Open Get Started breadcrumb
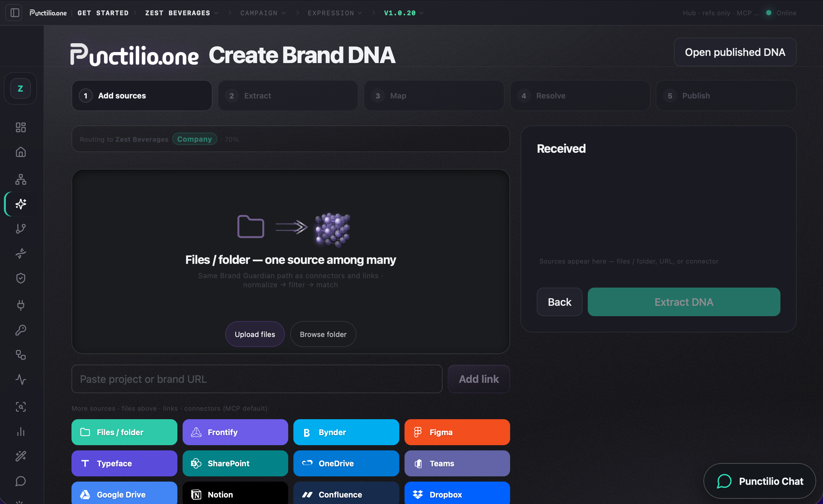Screen dimensions: 823x504 [103, 13]
